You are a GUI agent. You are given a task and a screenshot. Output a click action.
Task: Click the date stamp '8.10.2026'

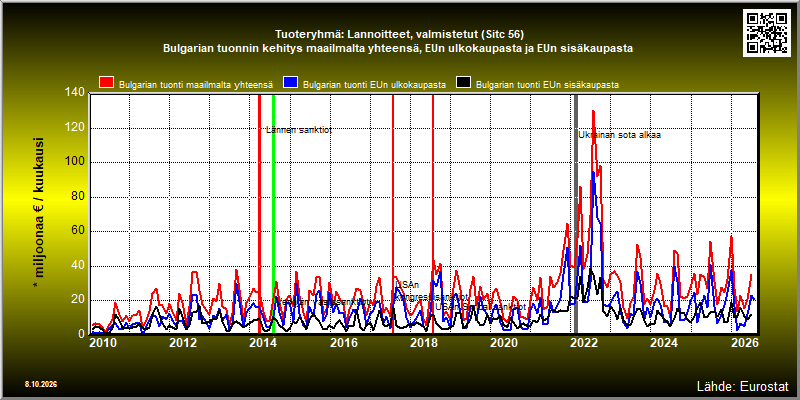point(41,384)
